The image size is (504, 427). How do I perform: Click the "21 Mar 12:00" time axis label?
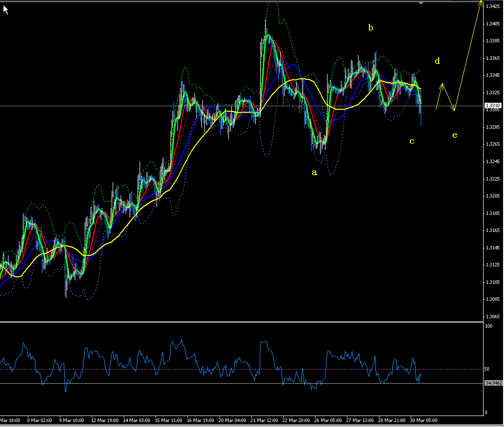point(265,420)
